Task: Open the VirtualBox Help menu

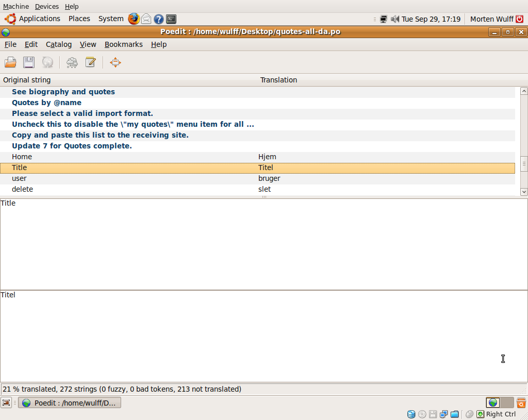Action: 72,6
